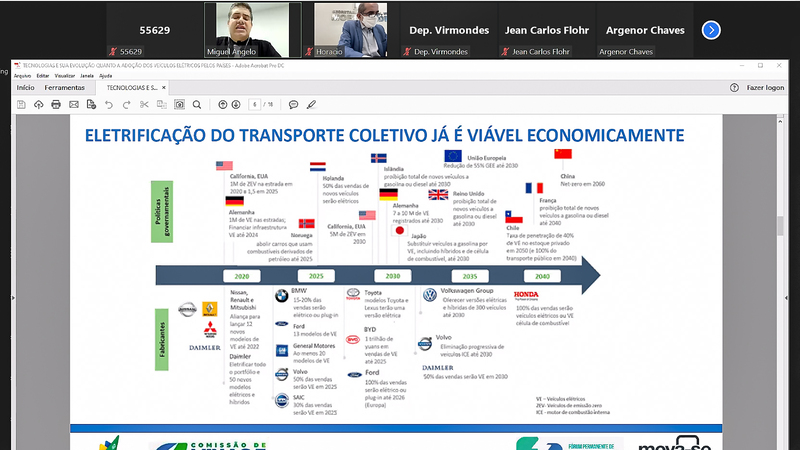Click the page number input field
Screen dimensions: 800x450
pyautogui.click(x=256, y=104)
